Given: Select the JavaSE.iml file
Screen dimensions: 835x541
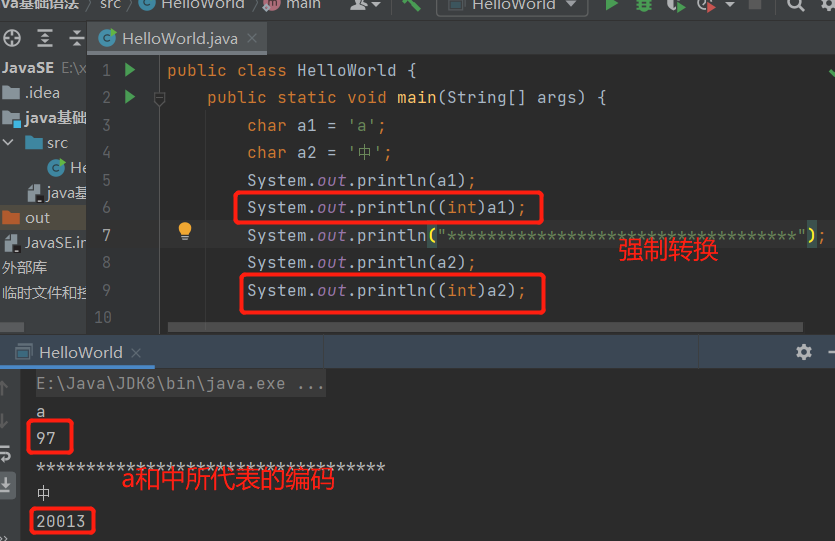Looking at the screenshot, I should coord(43,243).
